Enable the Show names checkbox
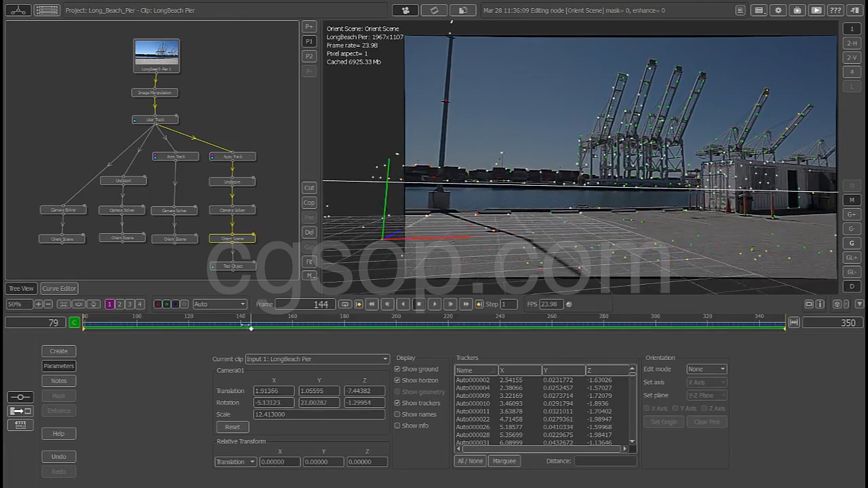Image resolution: width=868 pixels, height=488 pixels. [397, 414]
